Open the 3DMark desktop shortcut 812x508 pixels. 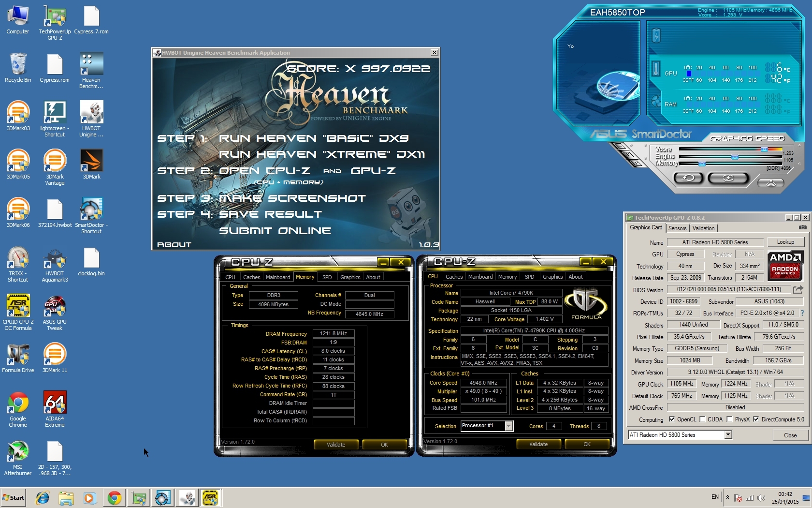click(x=91, y=164)
